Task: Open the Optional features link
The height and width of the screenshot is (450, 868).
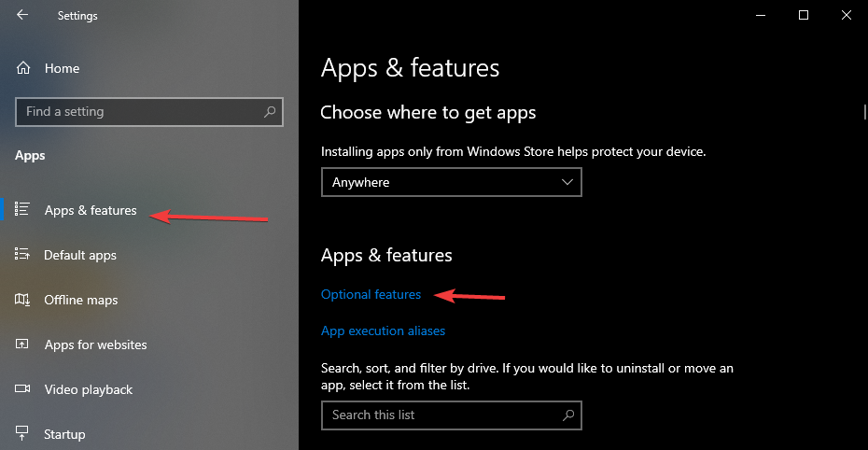Action: tap(371, 294)
